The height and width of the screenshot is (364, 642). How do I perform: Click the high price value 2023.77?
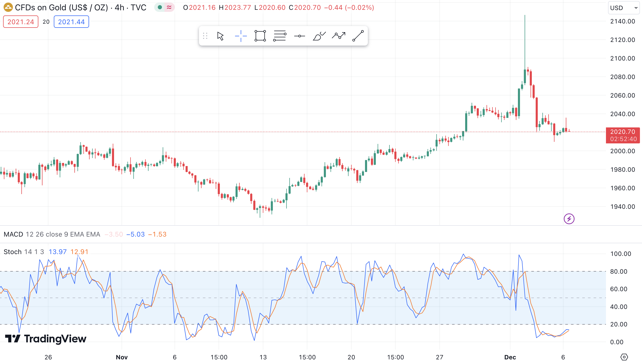click(238, 7)
